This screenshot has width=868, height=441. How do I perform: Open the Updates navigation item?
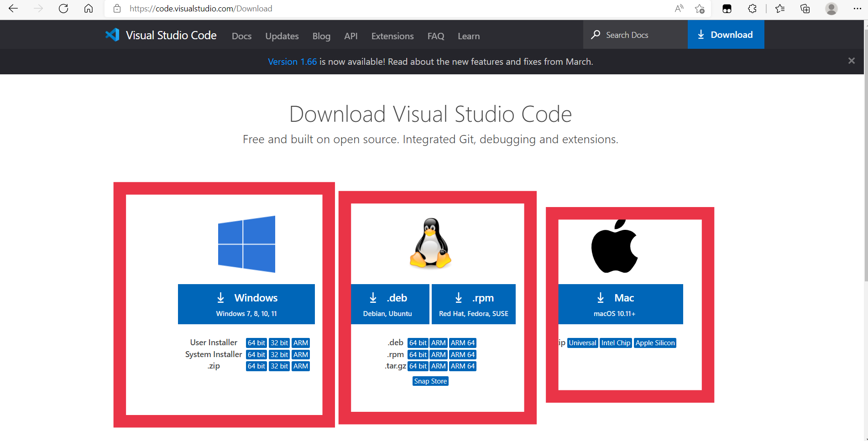point(282,36)
